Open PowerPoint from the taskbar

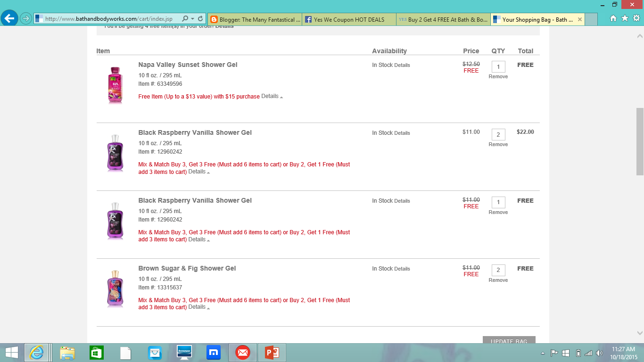click(272, 353)
